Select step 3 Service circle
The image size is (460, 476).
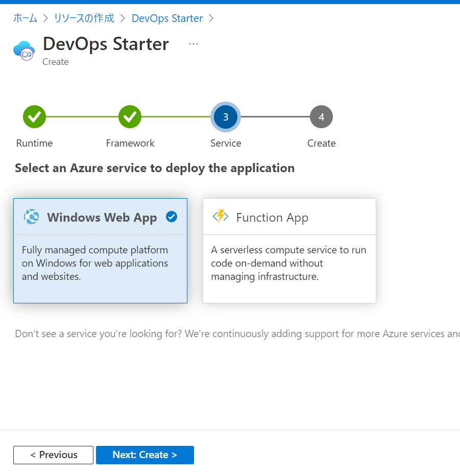click(x=226, y=117)
